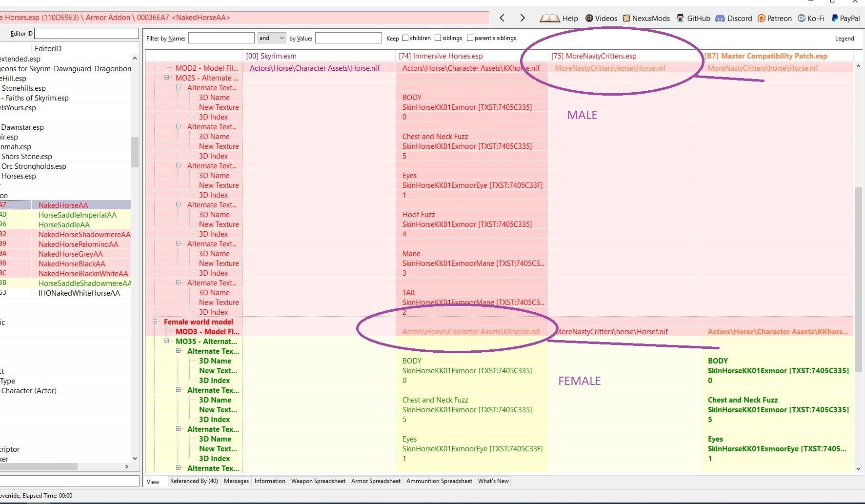Collapse Alternate Texture node containing Mane
The height and width of the screenshot is (504, 865).
pyautogui.click(x=179, y=243)
